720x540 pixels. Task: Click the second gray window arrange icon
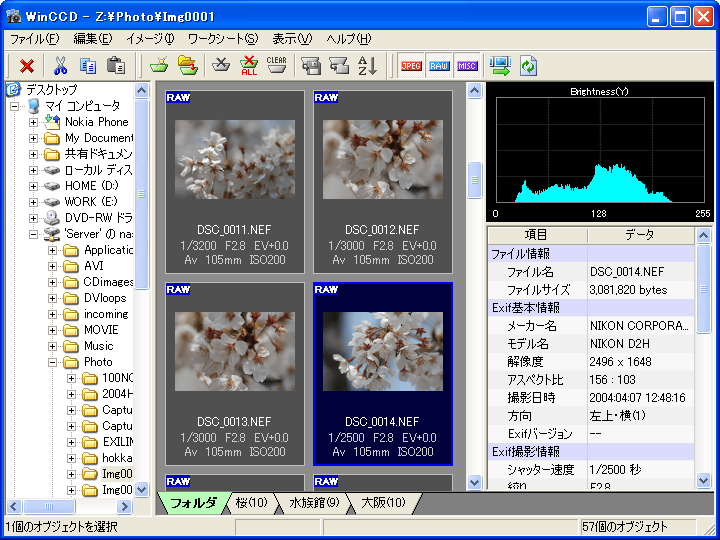tap(339, 66)
